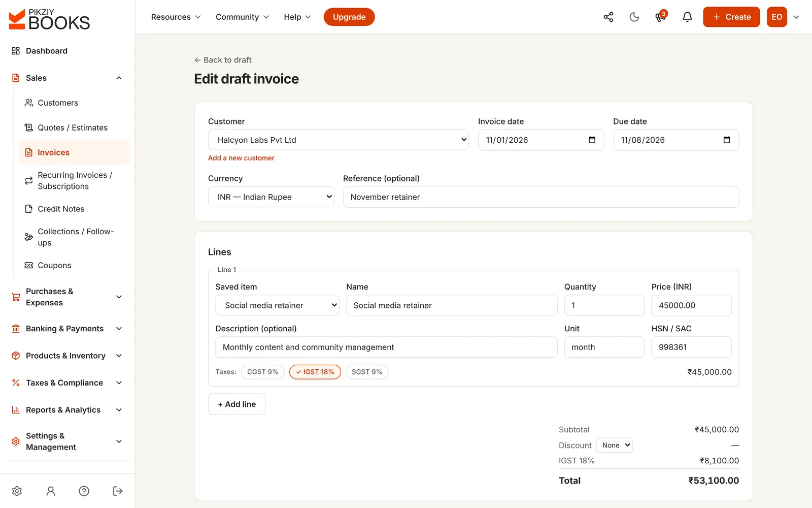The width and height of the screenshot is (812, 508).
Task: Open the Help menu
Action: click(297, 17)
